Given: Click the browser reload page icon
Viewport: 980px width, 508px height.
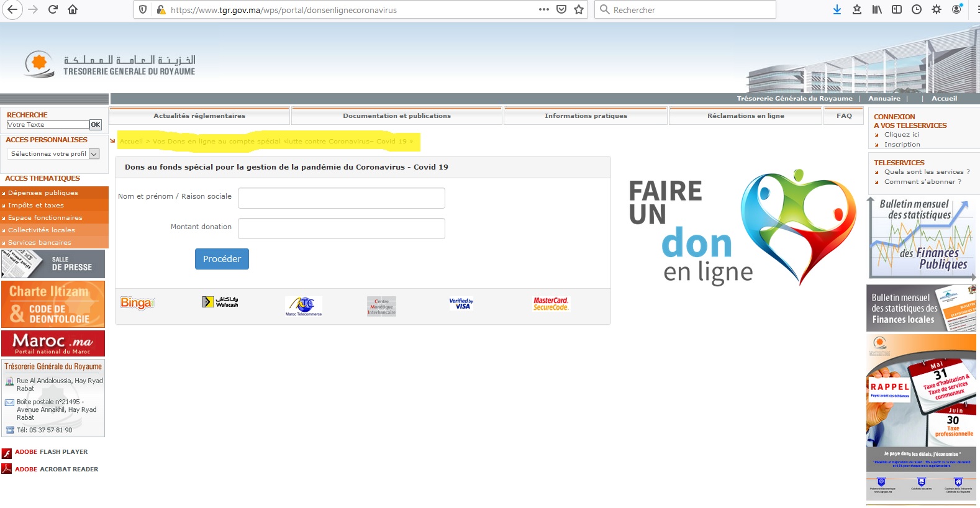Looking at the screenshot, I should tap(53, 9).
